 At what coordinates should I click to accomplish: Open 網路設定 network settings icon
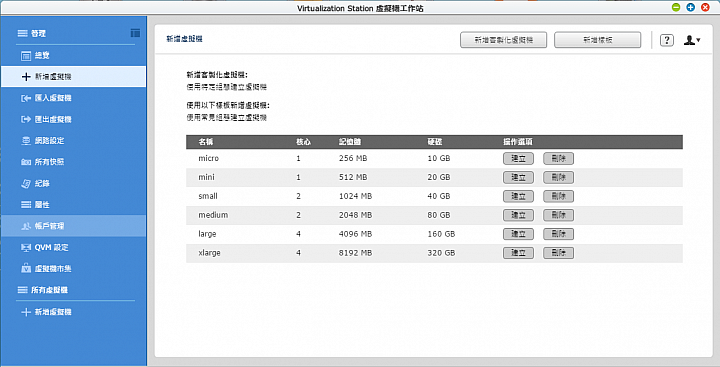(26, 141)
